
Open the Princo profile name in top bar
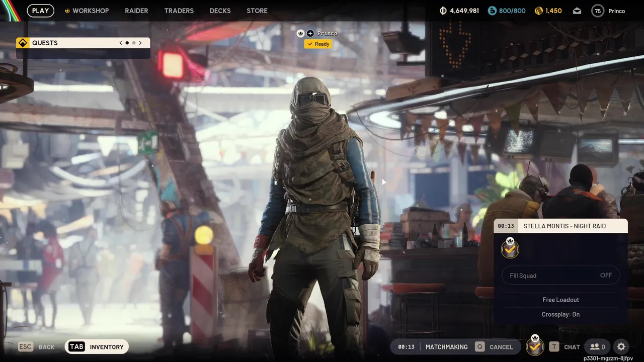coord(616,11)
